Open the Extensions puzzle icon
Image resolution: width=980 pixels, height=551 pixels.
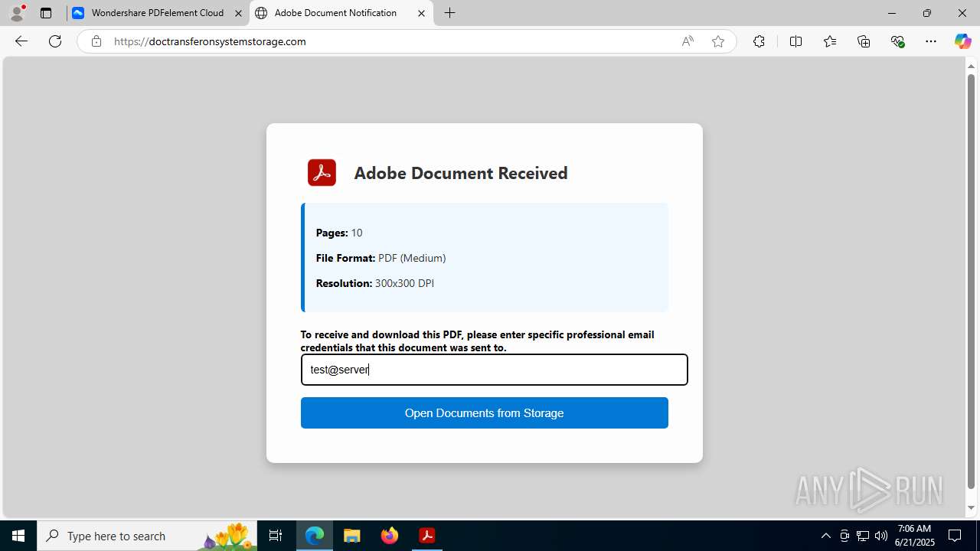pyautogui.click(x=759, y=41)
